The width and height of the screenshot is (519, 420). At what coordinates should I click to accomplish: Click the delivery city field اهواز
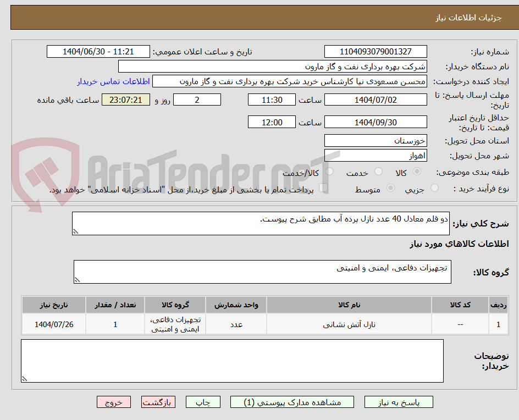pyautogui.click(x=376, y=156)
